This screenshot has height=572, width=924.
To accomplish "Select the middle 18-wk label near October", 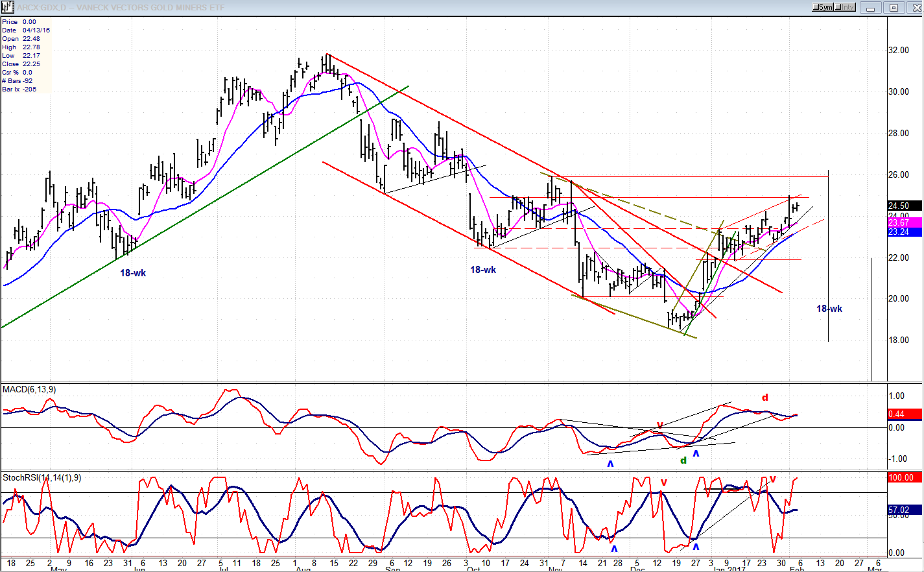I will 483,270.
